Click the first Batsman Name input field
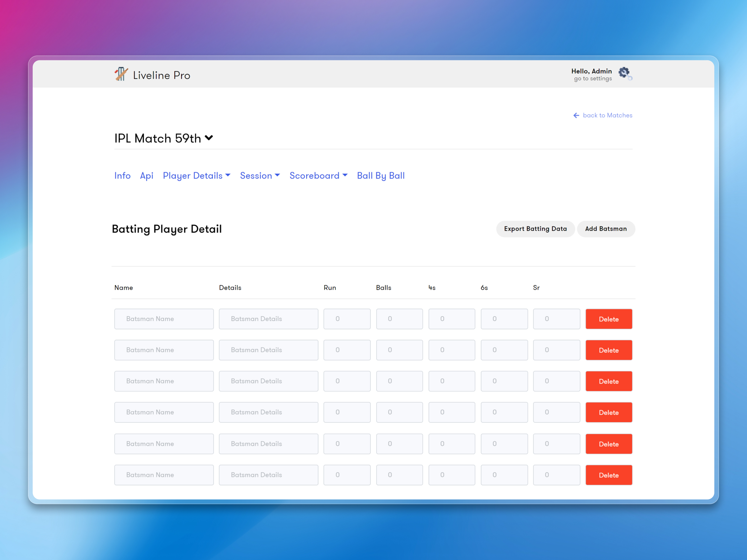 click(164, 319)
